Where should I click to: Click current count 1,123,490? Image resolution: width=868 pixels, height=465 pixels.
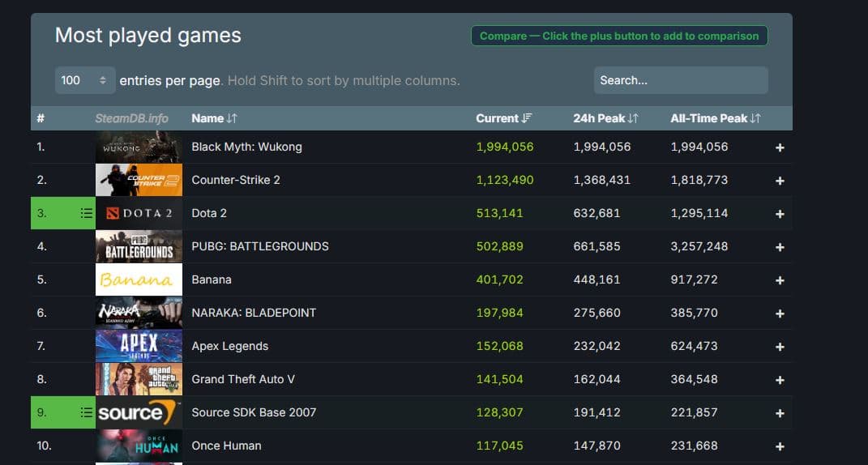pyautogui.click(x=505, y=180)
